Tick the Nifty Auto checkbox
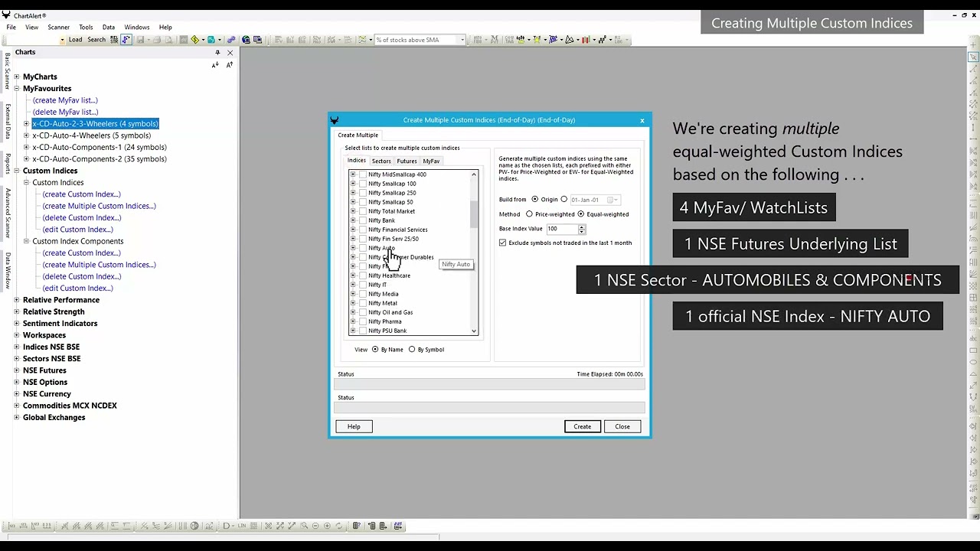 (363, 248)
